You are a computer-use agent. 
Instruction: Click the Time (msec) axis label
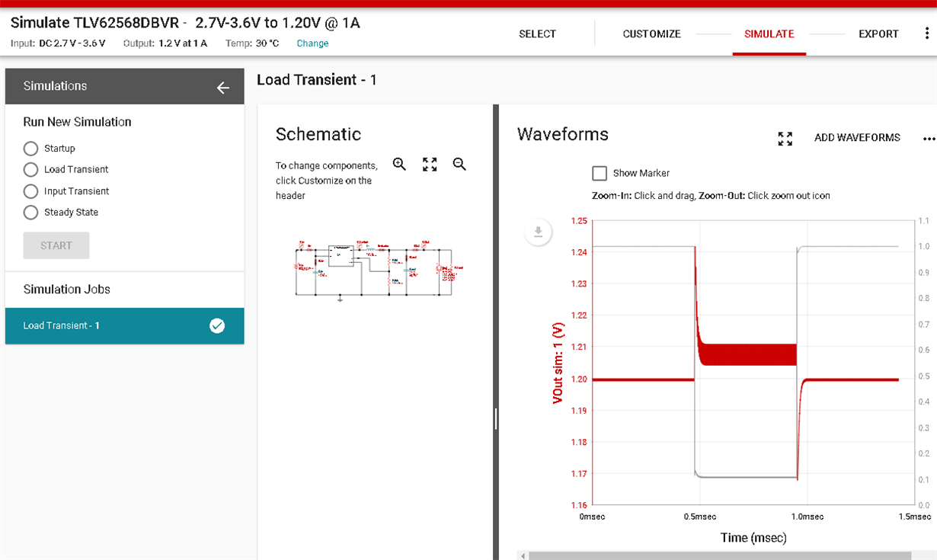pos(753,538)
